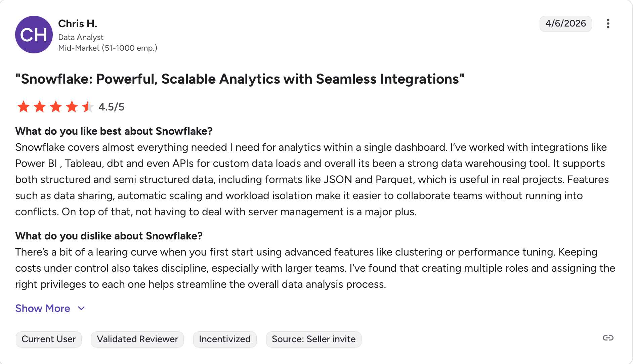Click the Data Analyst job title
The height and width of the screenshot is (364, 633).
[x=81, y=37]
